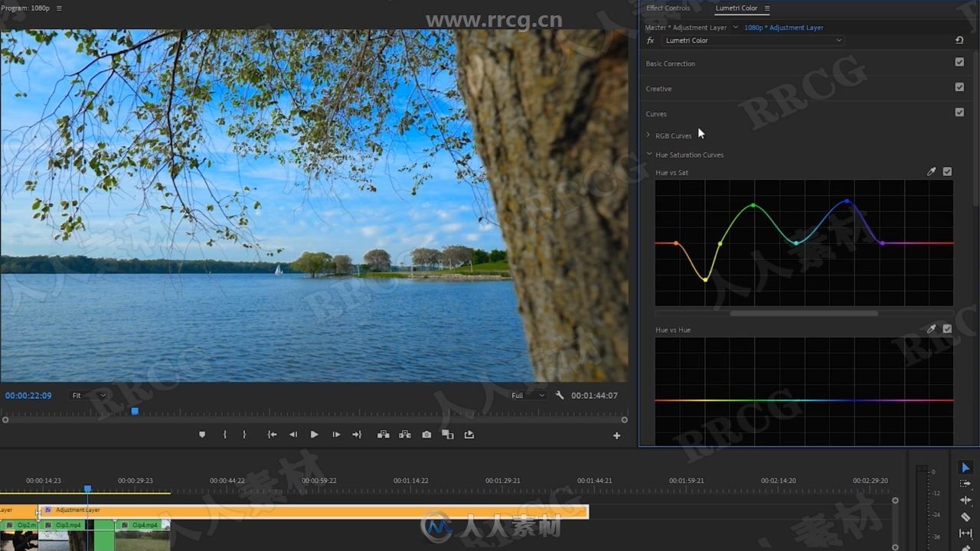980x551 pixels.
Task: Click the Curves section header
Action: click(x=656, y=114)
